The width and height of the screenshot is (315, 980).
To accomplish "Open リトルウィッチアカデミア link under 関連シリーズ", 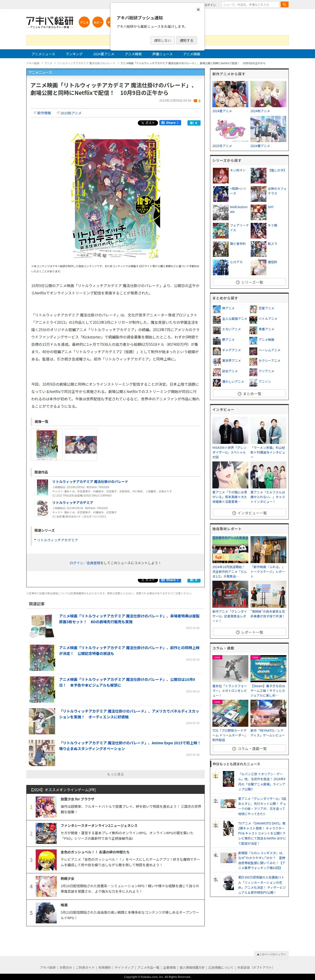I will (x=57, y=540).
